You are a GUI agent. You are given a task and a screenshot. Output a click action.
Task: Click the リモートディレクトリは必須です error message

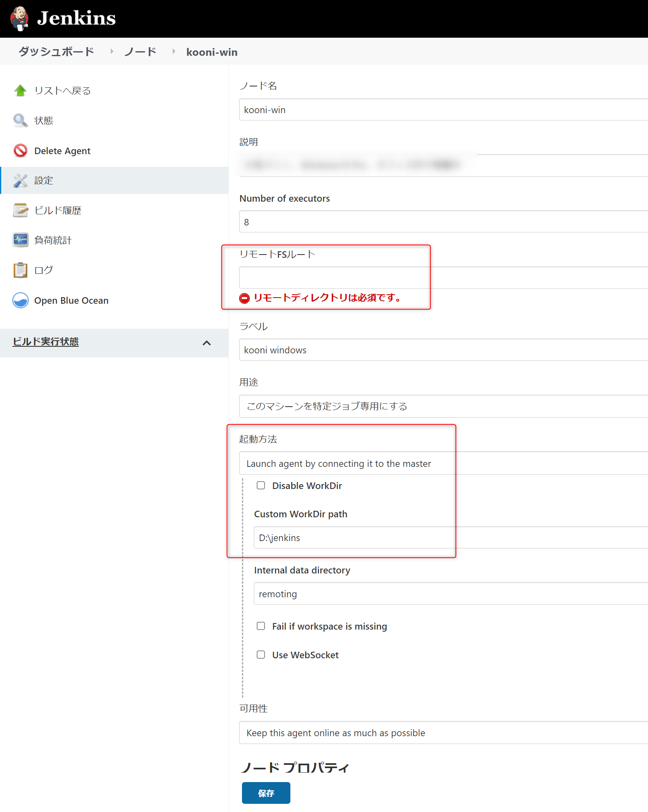(x=328, y=298)
